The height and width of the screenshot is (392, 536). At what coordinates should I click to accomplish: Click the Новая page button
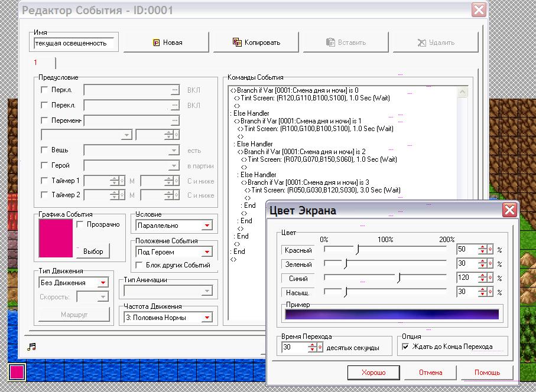coord(167,43)
